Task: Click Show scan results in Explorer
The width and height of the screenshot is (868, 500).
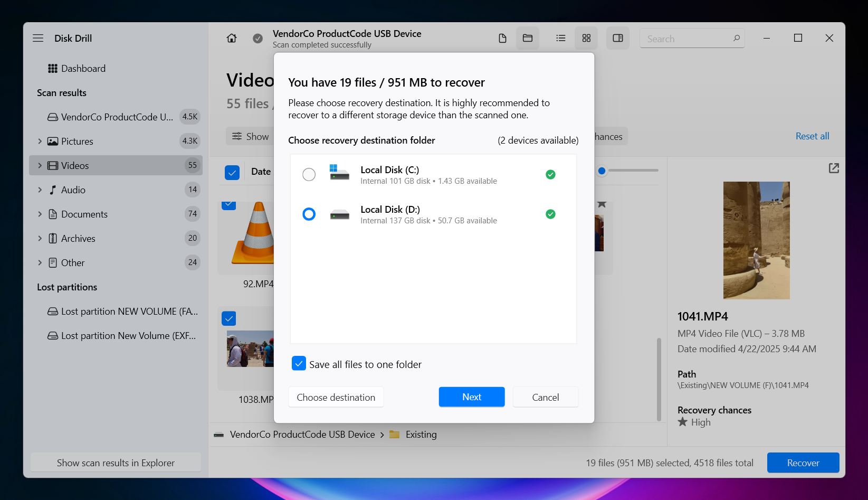Action: (116, 463)
